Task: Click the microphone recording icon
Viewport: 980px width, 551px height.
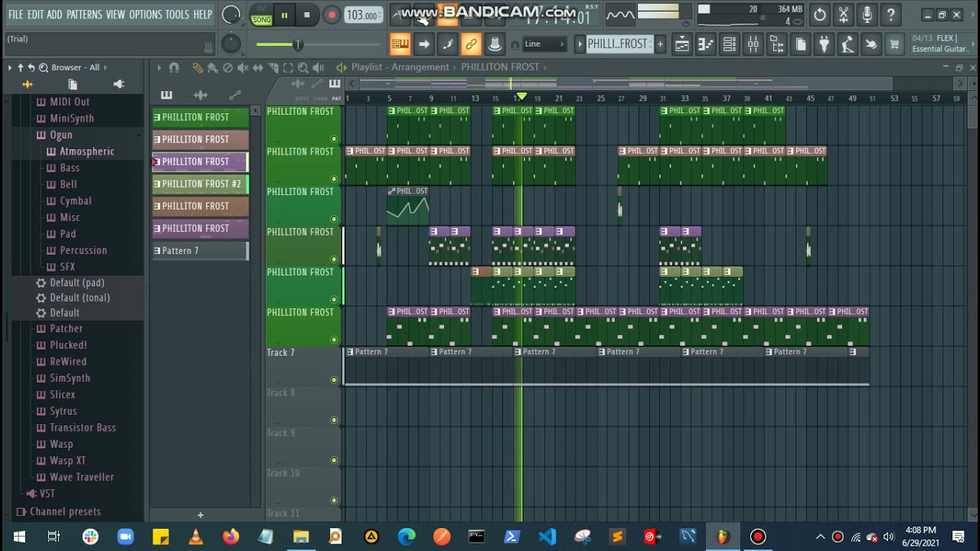Action: coord(867,15)
